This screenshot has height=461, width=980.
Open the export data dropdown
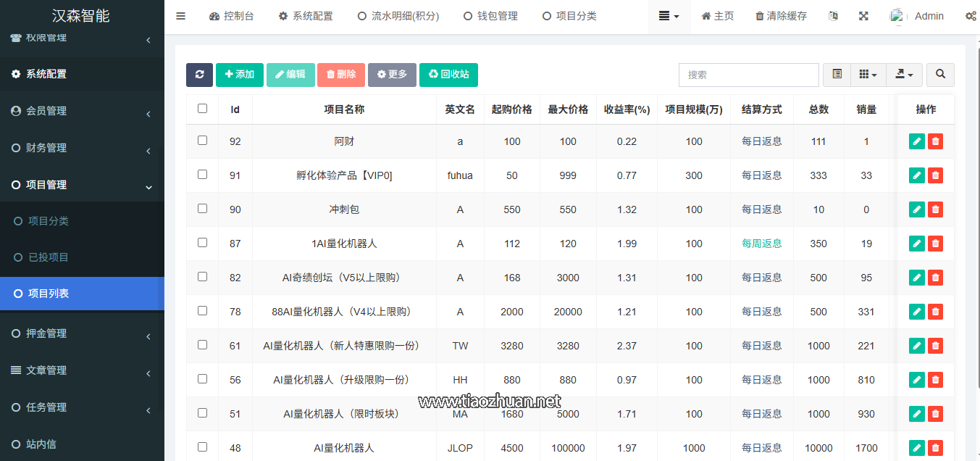(904, 75)
